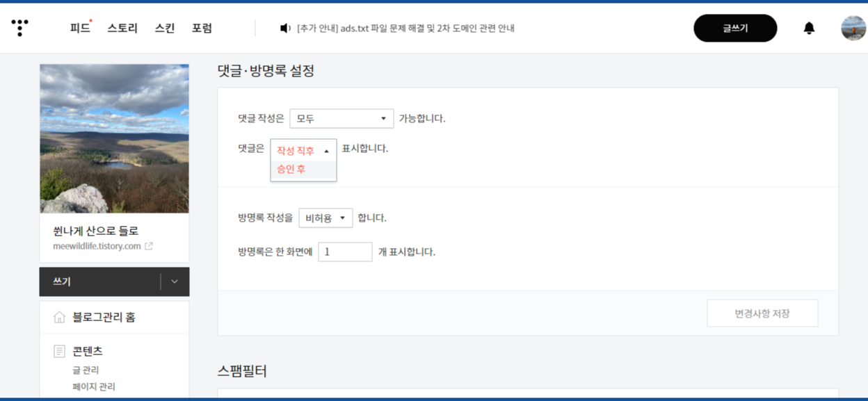
Task: Open 방명록 작성 비허용 dropdown
Action: tap(325, 218)
